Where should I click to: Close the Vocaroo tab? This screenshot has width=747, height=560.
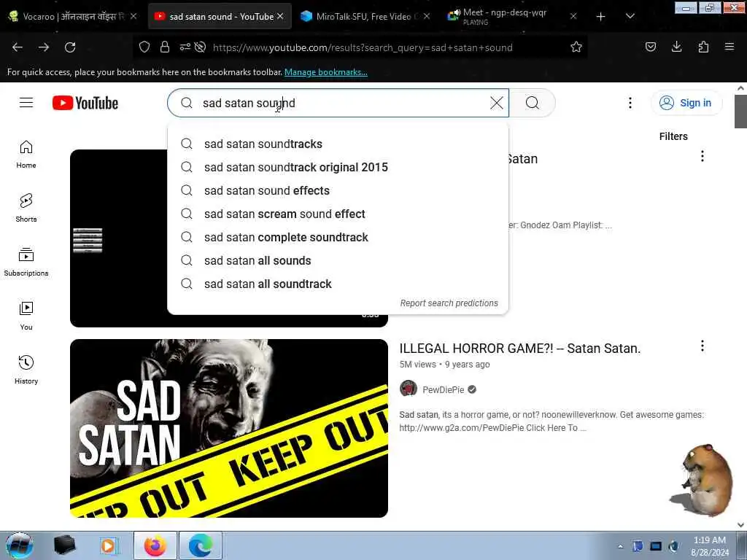pyautogui.click(x=134, y=17)
